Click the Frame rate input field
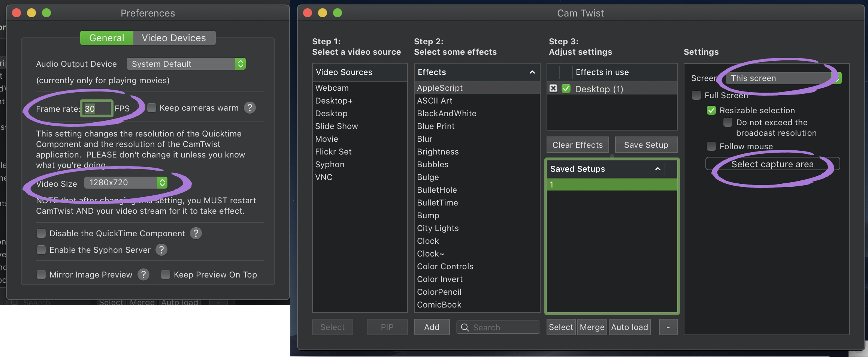Viewport: 868px width, 357px height. [x=97, y=109]
